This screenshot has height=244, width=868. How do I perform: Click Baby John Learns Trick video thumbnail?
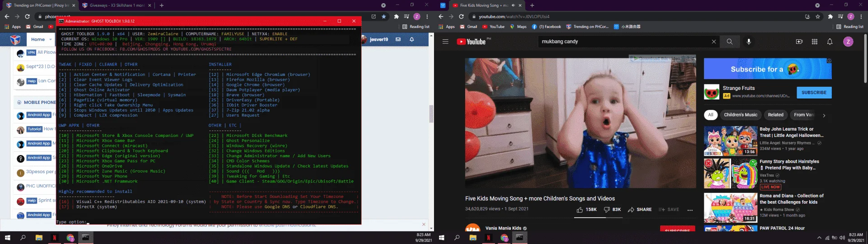tap(730, 141)
